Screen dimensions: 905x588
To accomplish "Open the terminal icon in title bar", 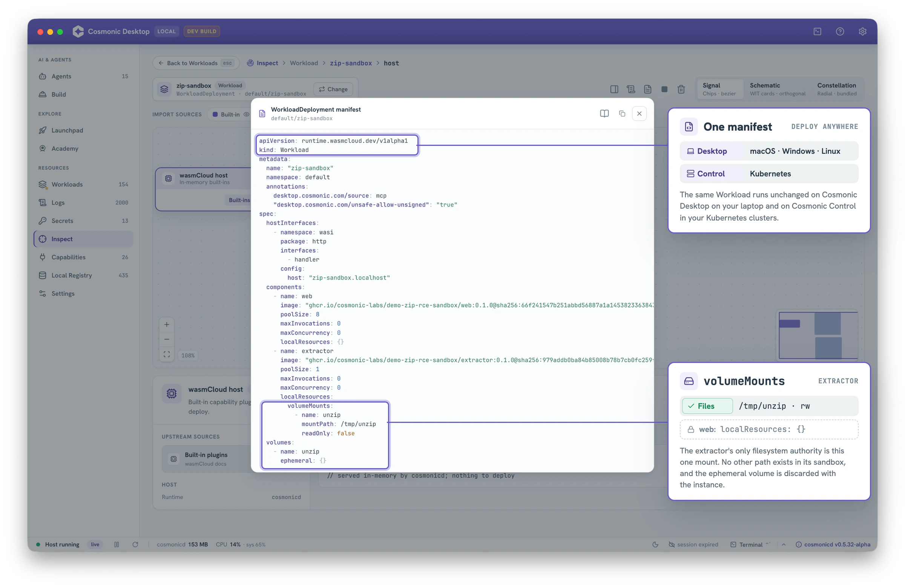I will [817, 32].
